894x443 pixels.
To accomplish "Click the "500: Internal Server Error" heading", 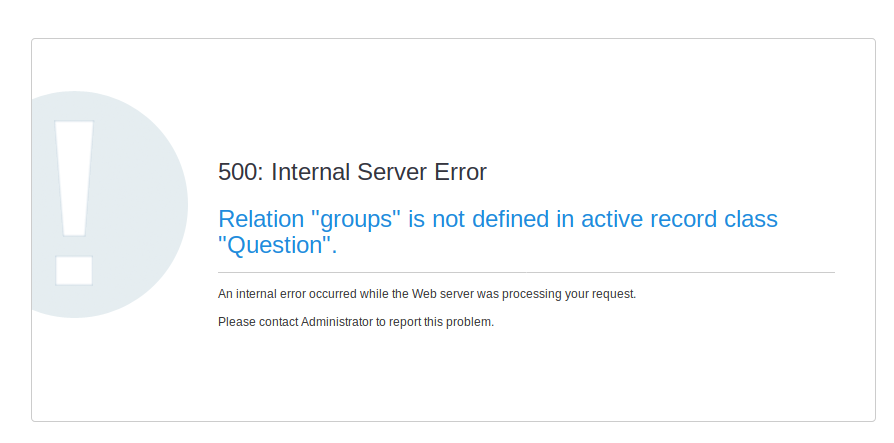I will point(352,172).
